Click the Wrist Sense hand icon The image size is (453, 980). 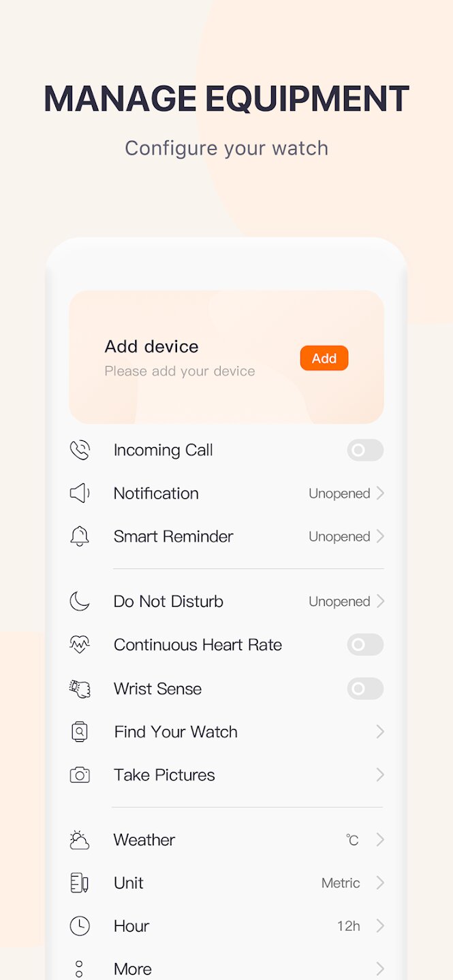pyautogui.click(x=80, y=689)
